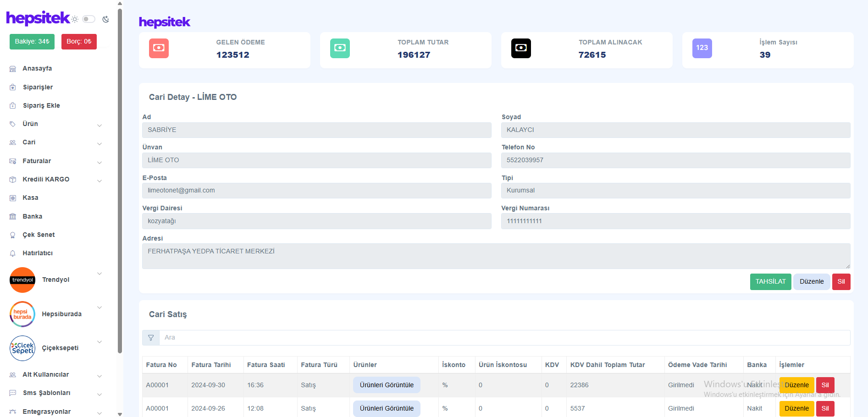Click the Kasa safe icon
The width and height of the screenshot is (868, 417).
click(x=13, y=198)
